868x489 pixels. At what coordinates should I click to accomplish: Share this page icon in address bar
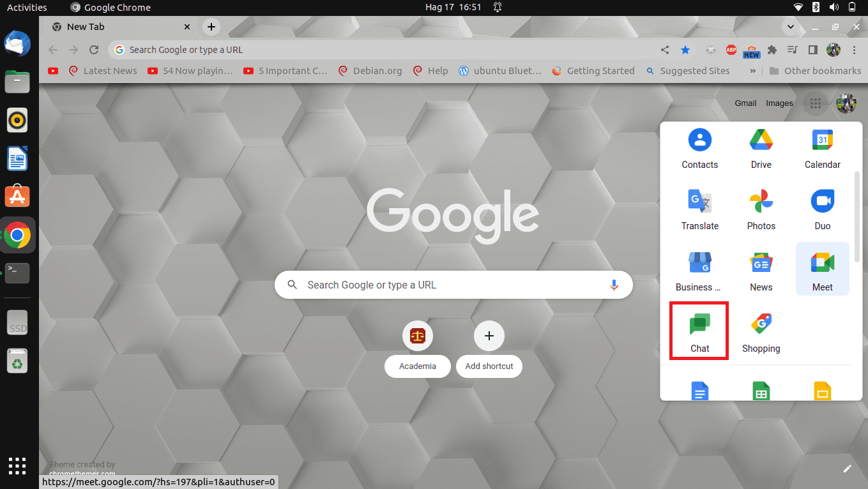pyautogui.click(x=665, y=50)
